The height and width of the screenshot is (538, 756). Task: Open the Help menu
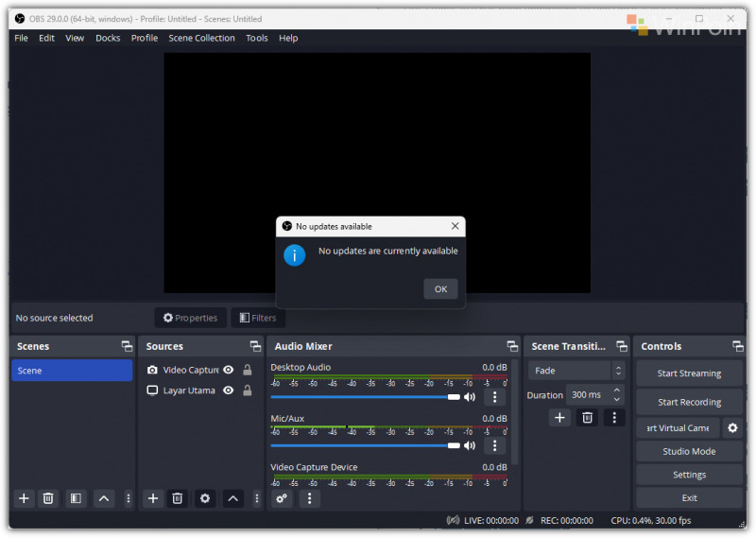click(x=288, y=38)
